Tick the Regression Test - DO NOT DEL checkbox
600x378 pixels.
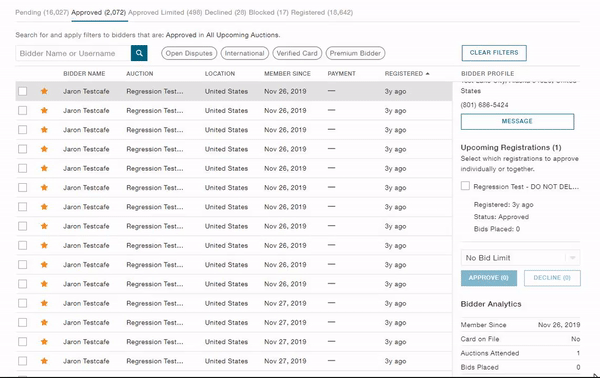pos(465,186)
